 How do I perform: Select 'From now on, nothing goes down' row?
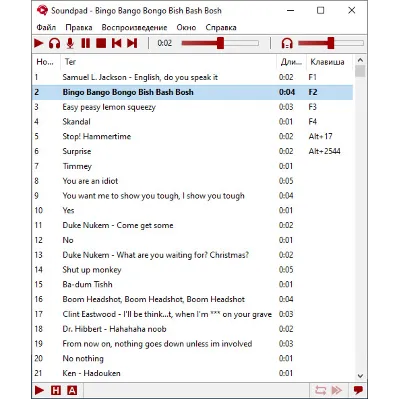coord(193,344)
